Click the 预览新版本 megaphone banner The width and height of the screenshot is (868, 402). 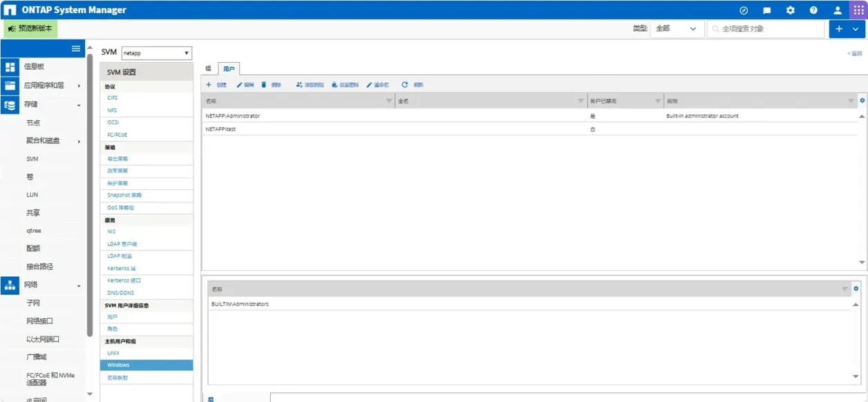coord(30,28)
